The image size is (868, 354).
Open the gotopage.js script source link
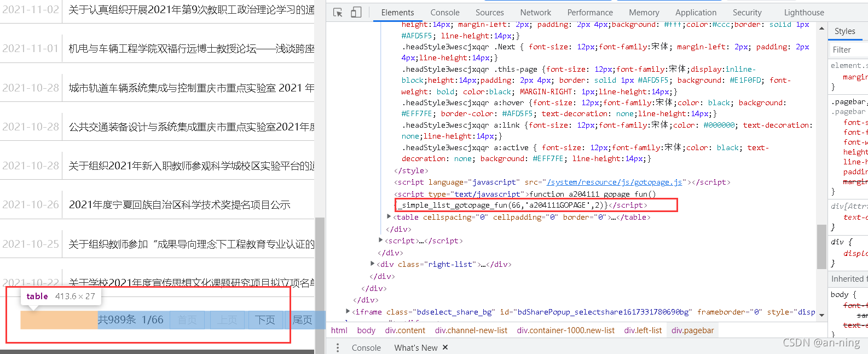coord(614,182)
